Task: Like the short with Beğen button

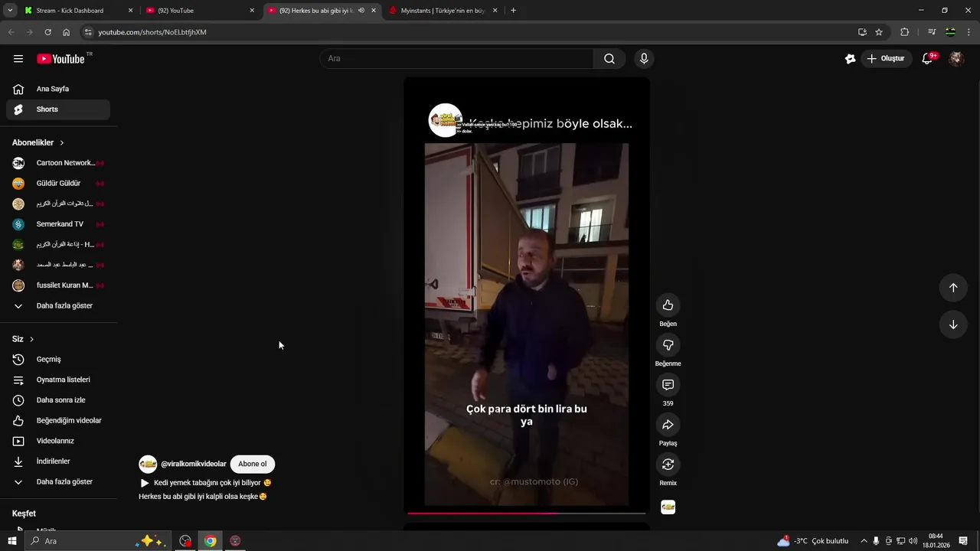Action: tap(668, 305)
